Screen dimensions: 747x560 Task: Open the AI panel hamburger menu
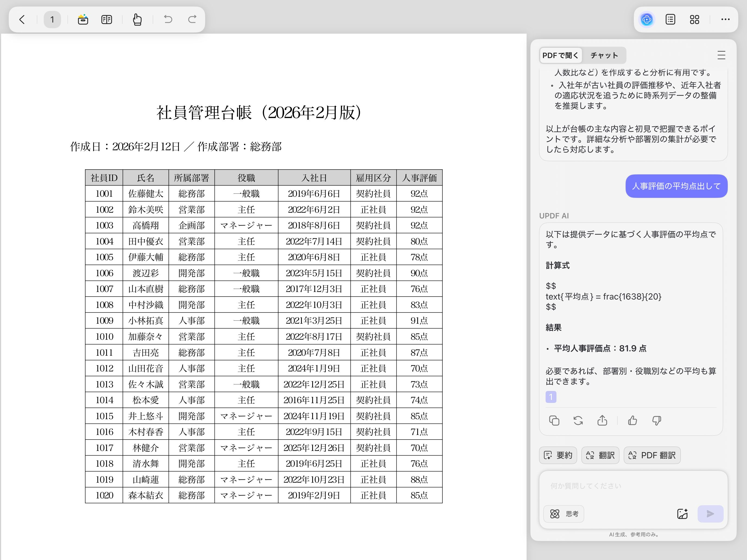[721, 55]
